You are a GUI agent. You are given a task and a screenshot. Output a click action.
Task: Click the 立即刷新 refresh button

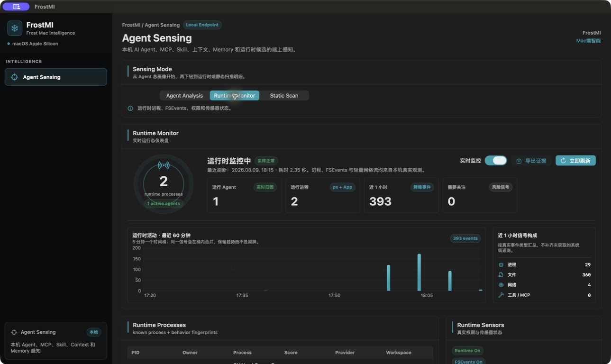(x=575, y=161)
